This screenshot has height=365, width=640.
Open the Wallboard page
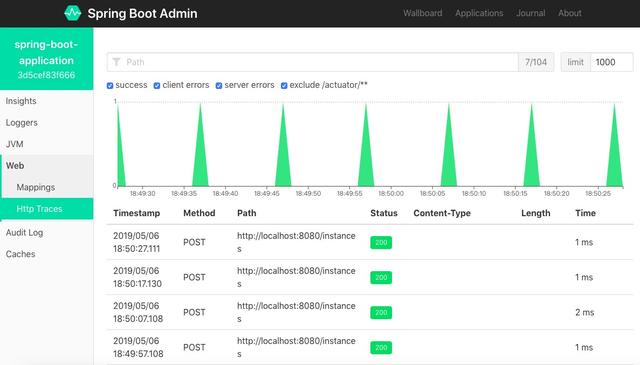(x=422, y=13)
